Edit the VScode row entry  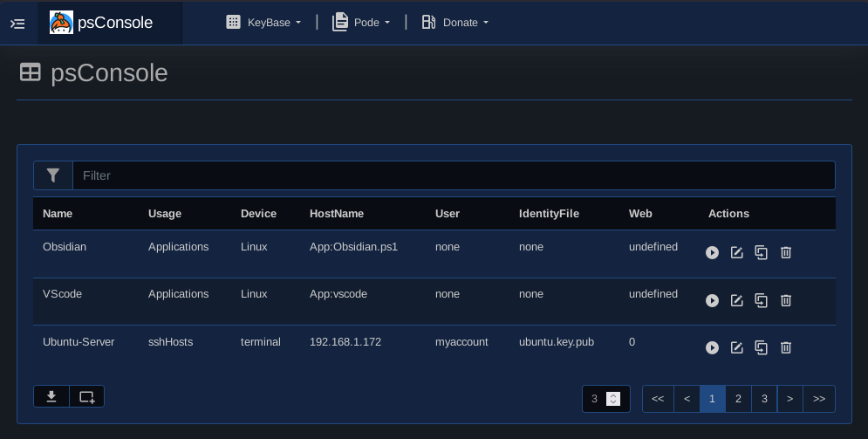tap(736, 300)
